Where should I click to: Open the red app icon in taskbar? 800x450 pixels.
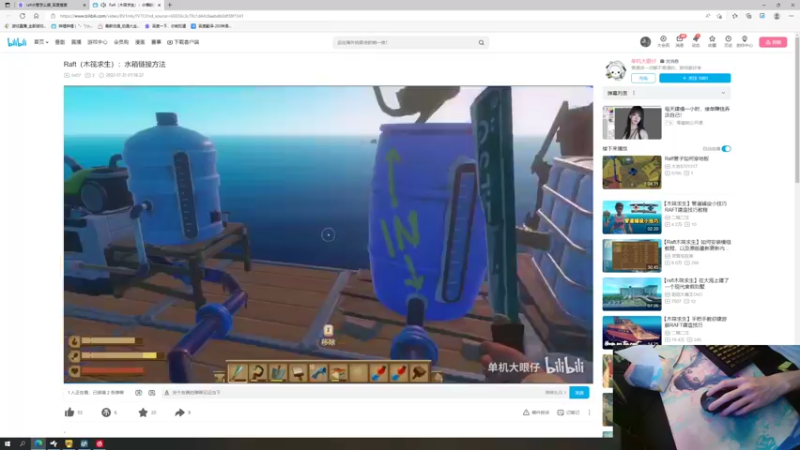[x=99, y=444]
